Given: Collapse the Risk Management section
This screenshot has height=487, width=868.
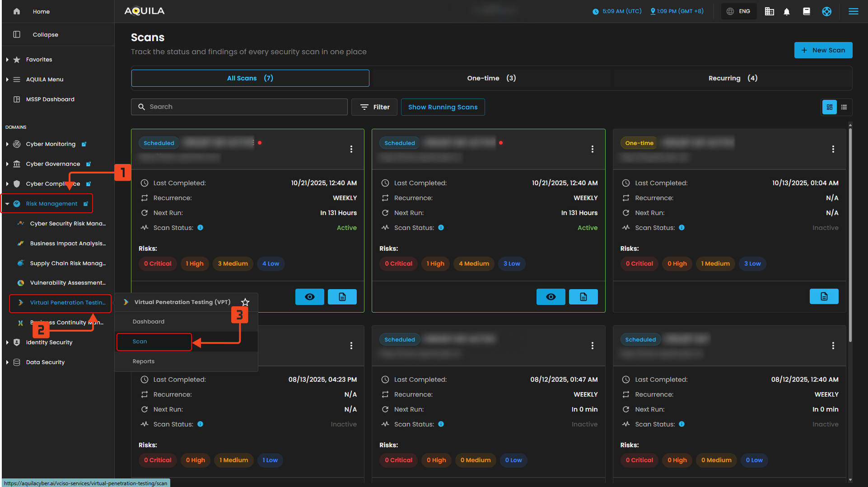Looking at the screenshot, I should pos(7,204).
